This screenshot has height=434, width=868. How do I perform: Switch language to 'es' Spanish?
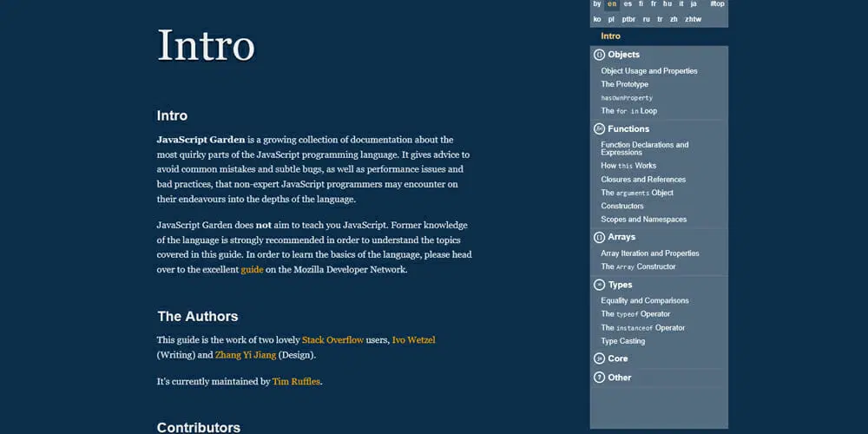coord(628,4)
